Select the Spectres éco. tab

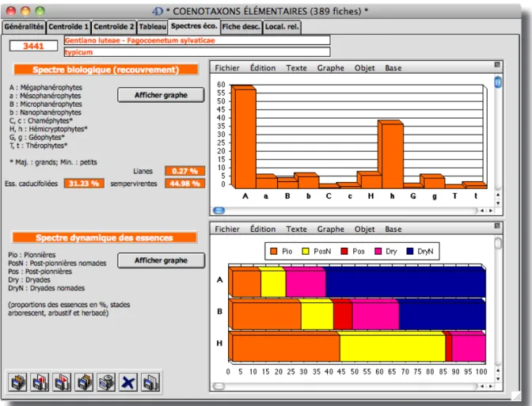coord(194,26)
